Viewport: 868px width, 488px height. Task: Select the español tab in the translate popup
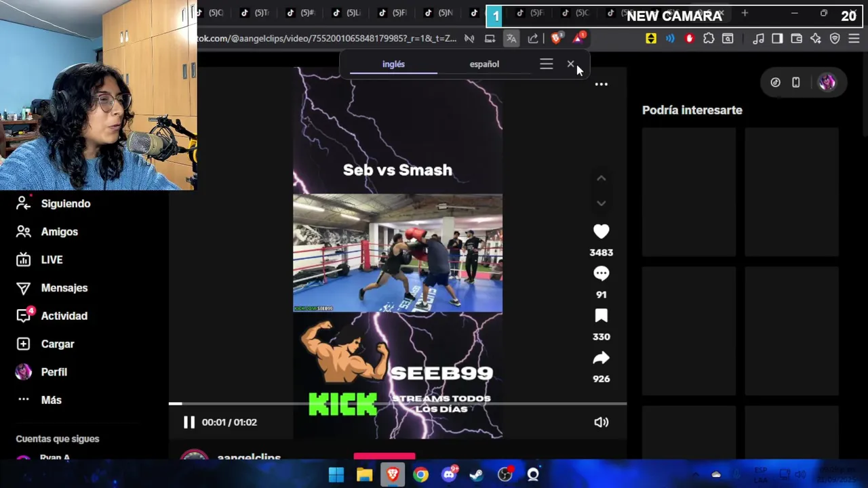[484, 64]
